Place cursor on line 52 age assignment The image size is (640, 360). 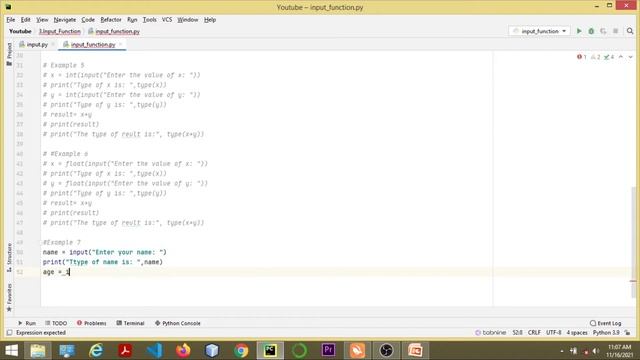point(56,272)
